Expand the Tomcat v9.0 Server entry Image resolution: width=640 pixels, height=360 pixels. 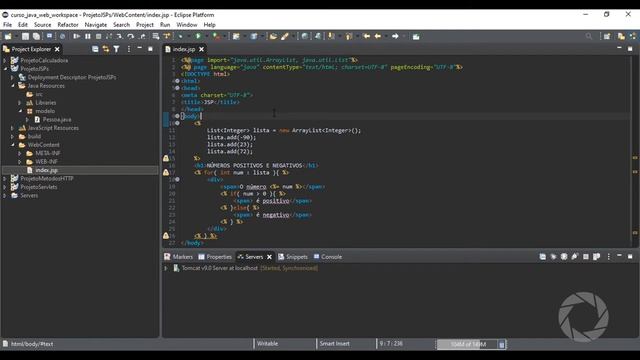coord(166,268)
